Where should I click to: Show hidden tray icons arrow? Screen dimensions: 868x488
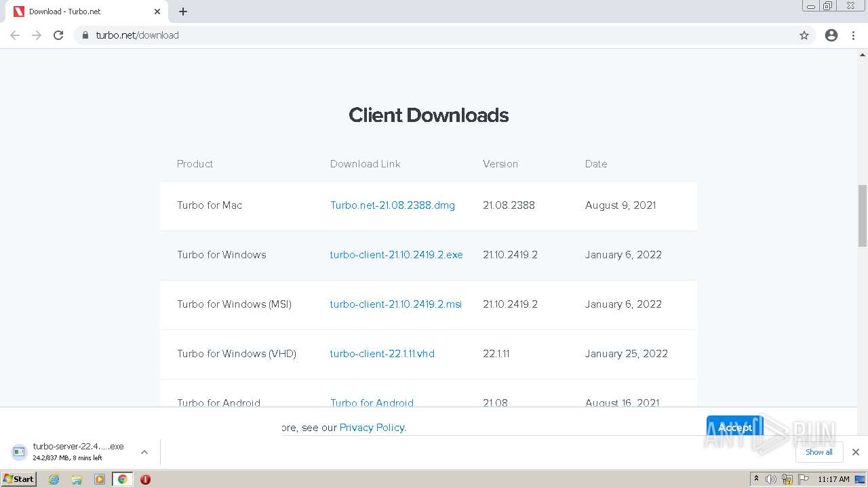756,479
